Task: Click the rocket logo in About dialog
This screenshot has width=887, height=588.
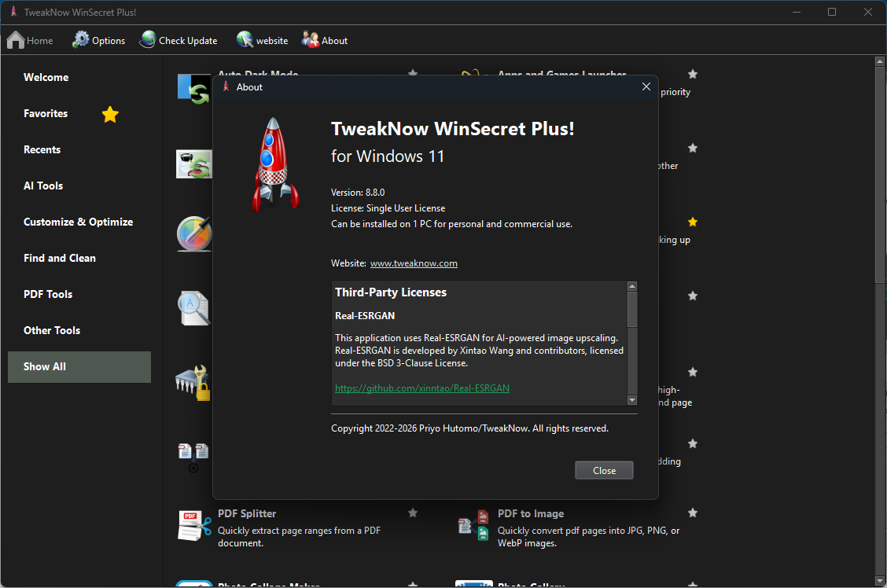Action: tap(275, 164)
